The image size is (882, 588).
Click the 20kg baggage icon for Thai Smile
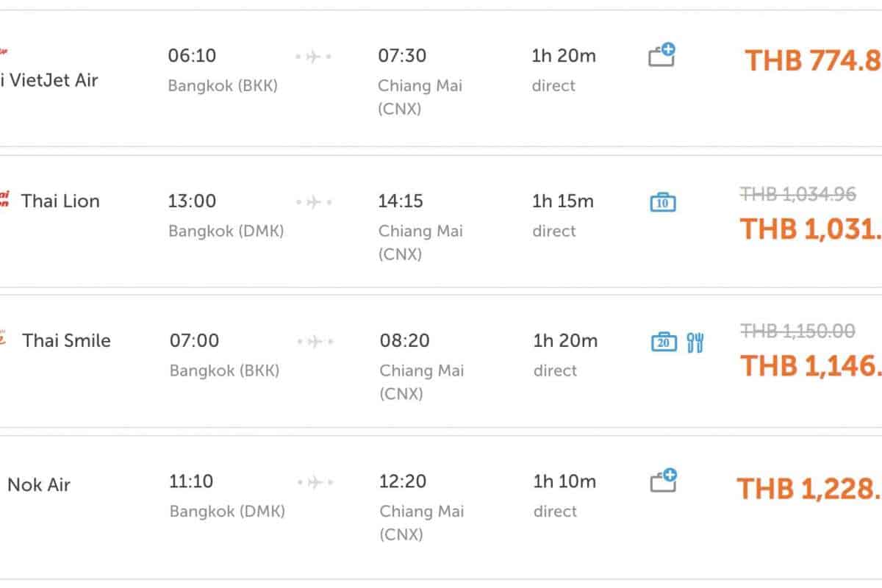pyautogui.click(x=664, y=342)
